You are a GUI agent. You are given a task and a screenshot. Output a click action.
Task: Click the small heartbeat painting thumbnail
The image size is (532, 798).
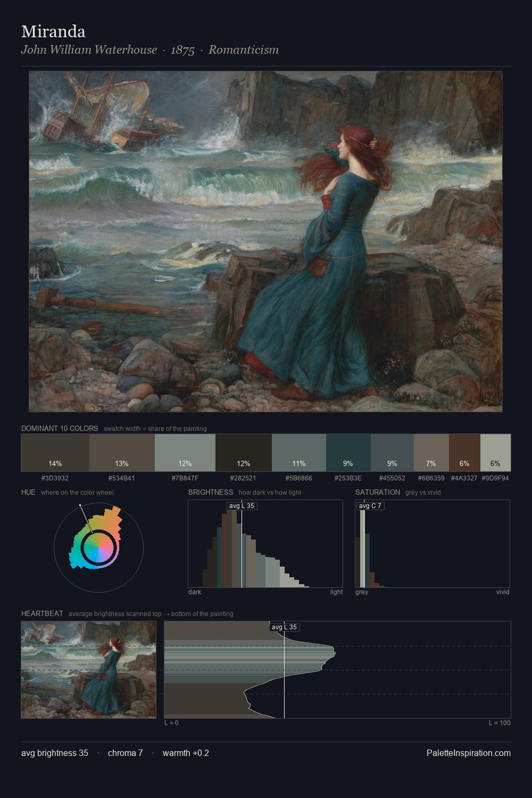click(89, 670)
